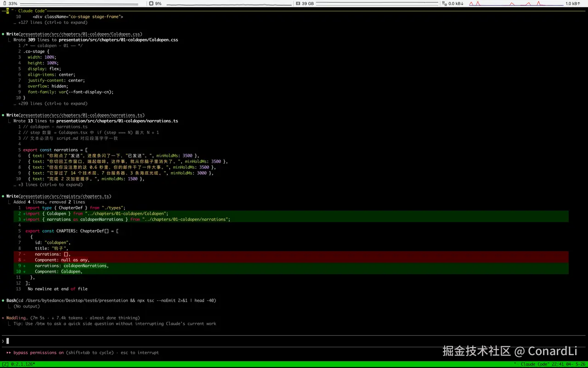
Task: Click the double-arrow icon before bypass permissions
Action: pos(9,352)
